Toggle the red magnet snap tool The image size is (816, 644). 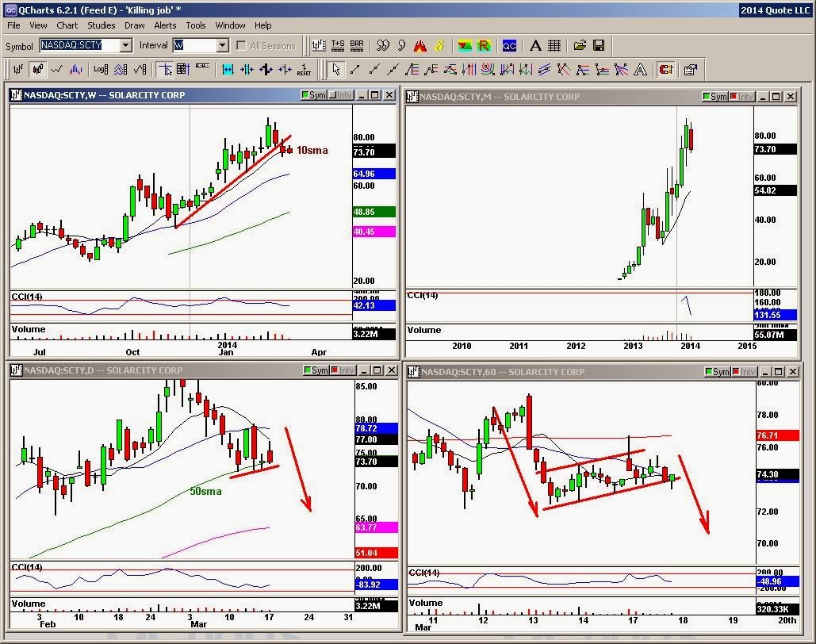click(665, 69)
